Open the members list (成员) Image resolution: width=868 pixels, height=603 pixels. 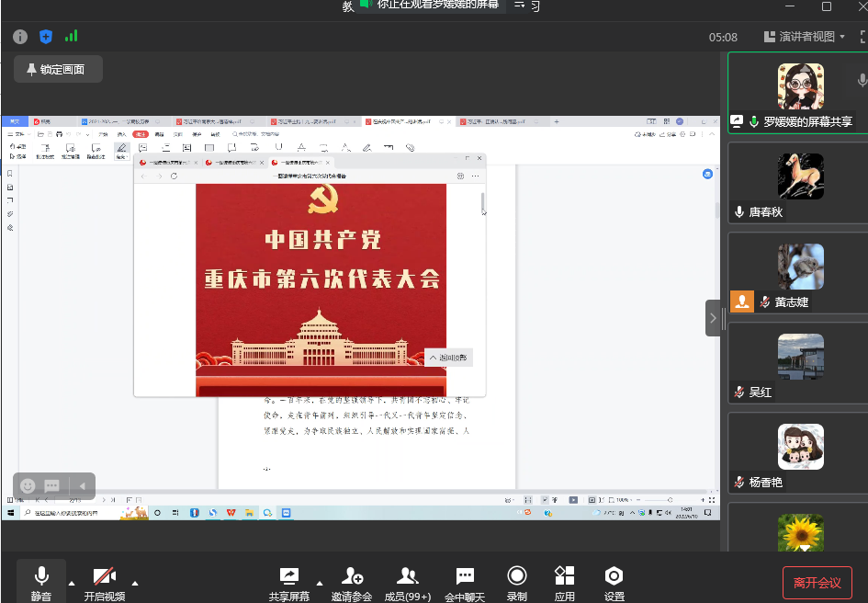(407, 582)
